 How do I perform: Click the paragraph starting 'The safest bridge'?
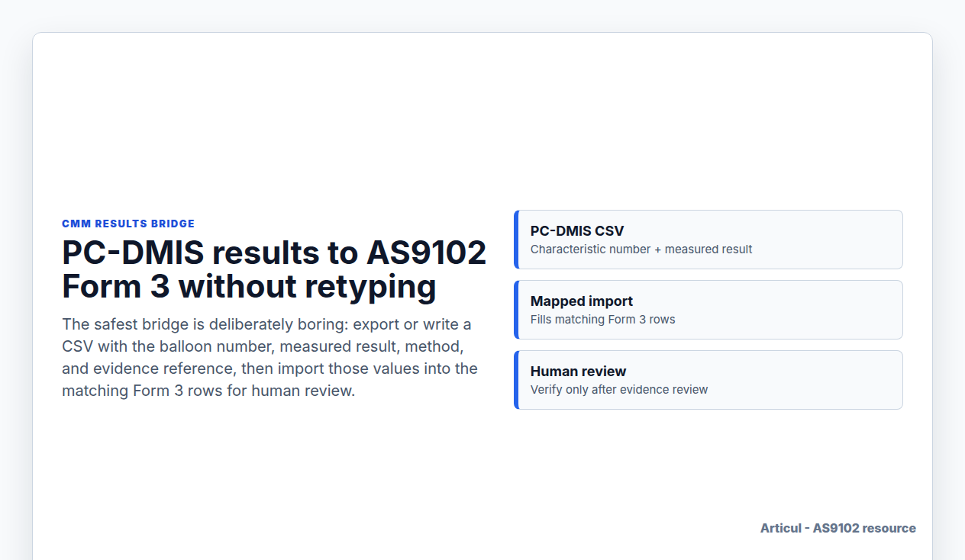[270, 357]
